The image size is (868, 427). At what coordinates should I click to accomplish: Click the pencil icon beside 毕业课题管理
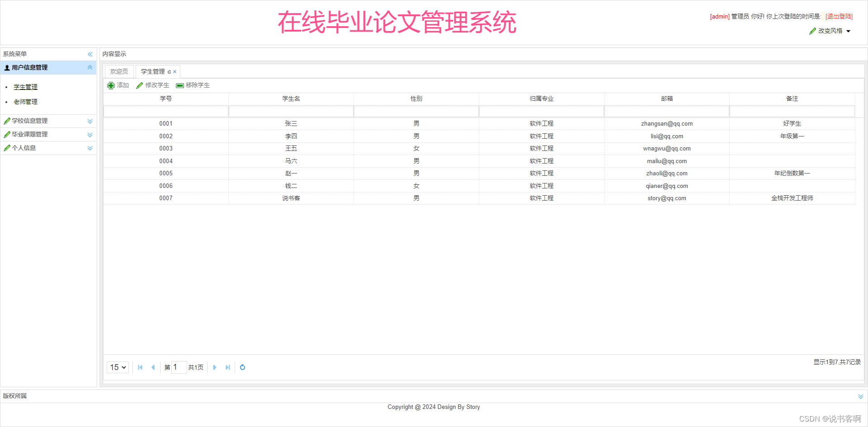point(7,135)
